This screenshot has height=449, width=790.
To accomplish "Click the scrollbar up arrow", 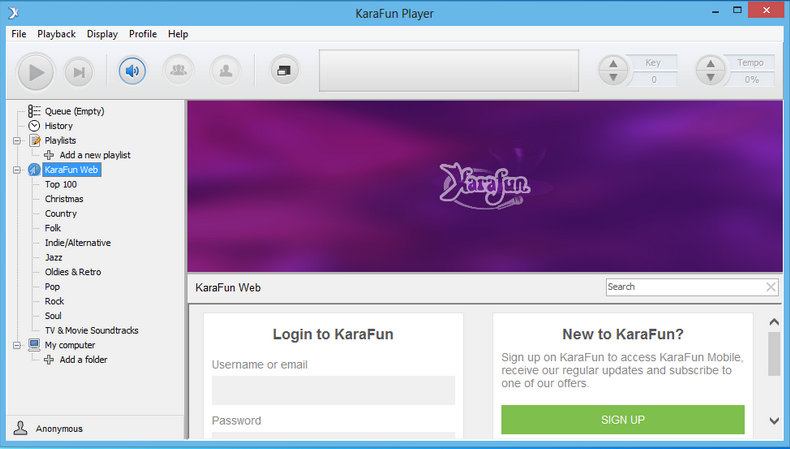I will pos(774,322).
